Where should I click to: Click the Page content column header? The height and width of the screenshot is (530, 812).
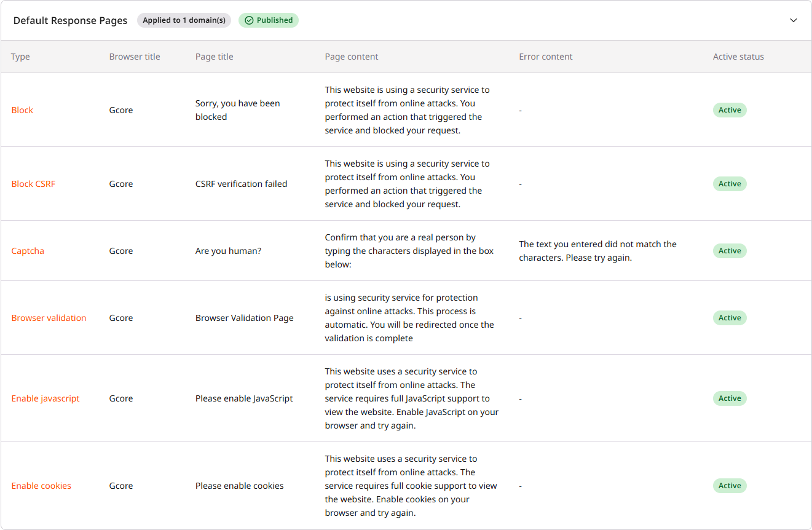click(351, 56)
